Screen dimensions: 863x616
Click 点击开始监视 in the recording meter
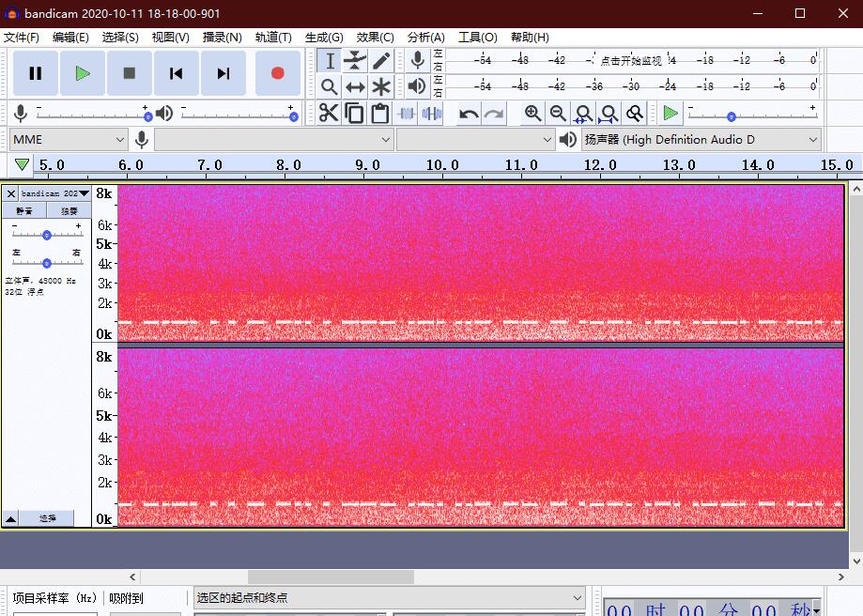click(631, 61)
